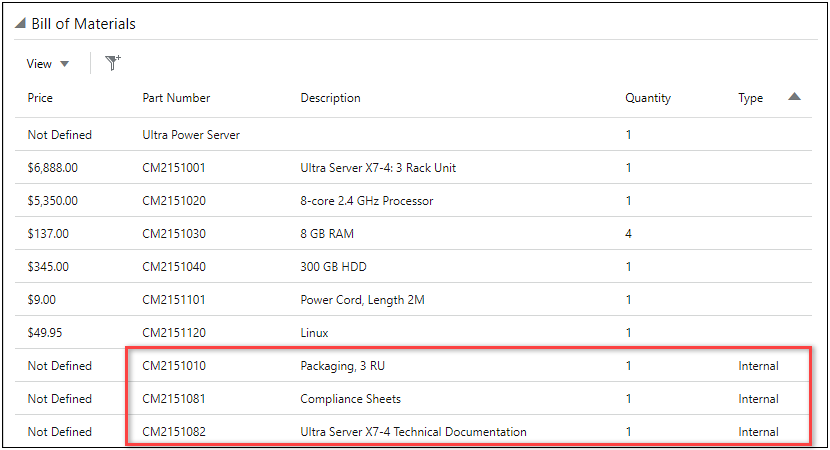Sort by the Price column header
830x450 pixels.
(40, 98)
